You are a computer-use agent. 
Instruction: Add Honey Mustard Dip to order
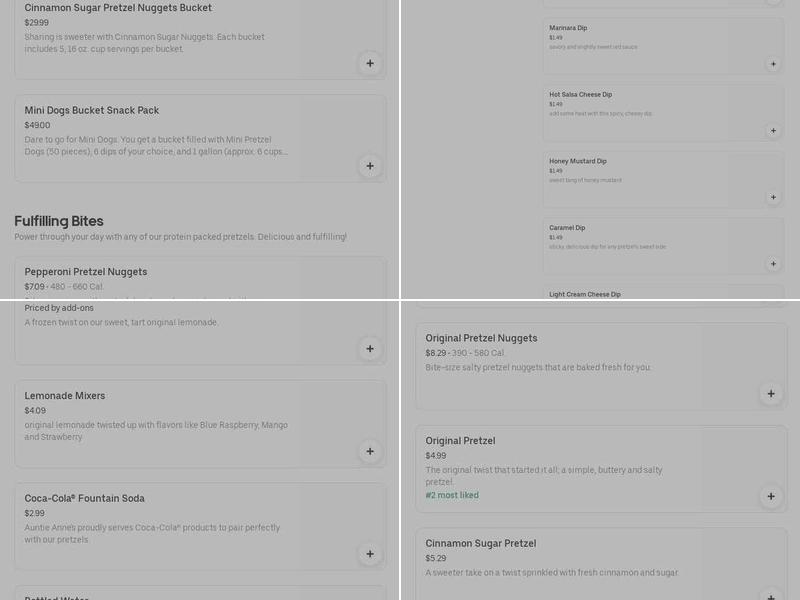click(773, 197)
